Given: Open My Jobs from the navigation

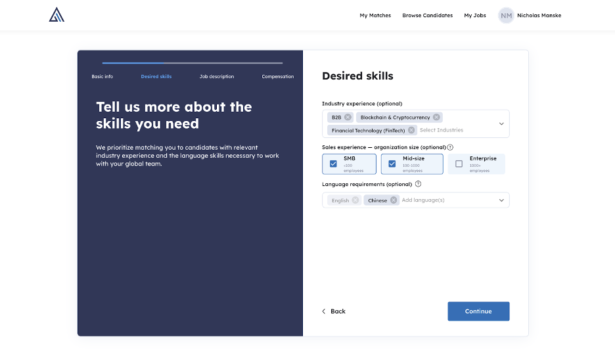Looking at the screenshot, I should [x=475, y=15].
